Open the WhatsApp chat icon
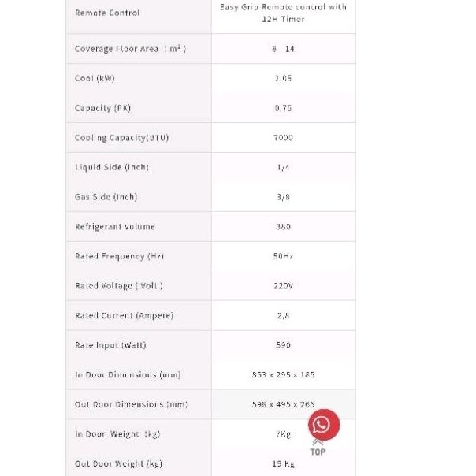 (323, 426)
